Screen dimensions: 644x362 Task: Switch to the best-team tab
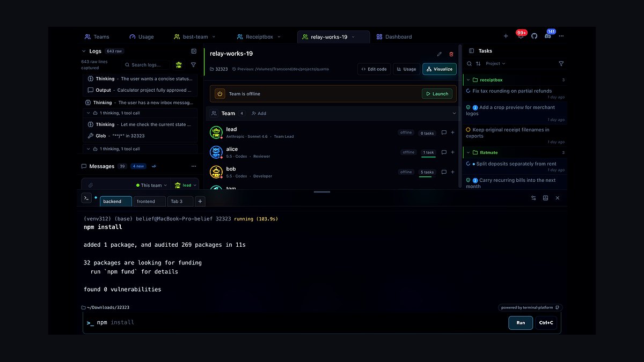pyautogui.click(x=195, y=37)
